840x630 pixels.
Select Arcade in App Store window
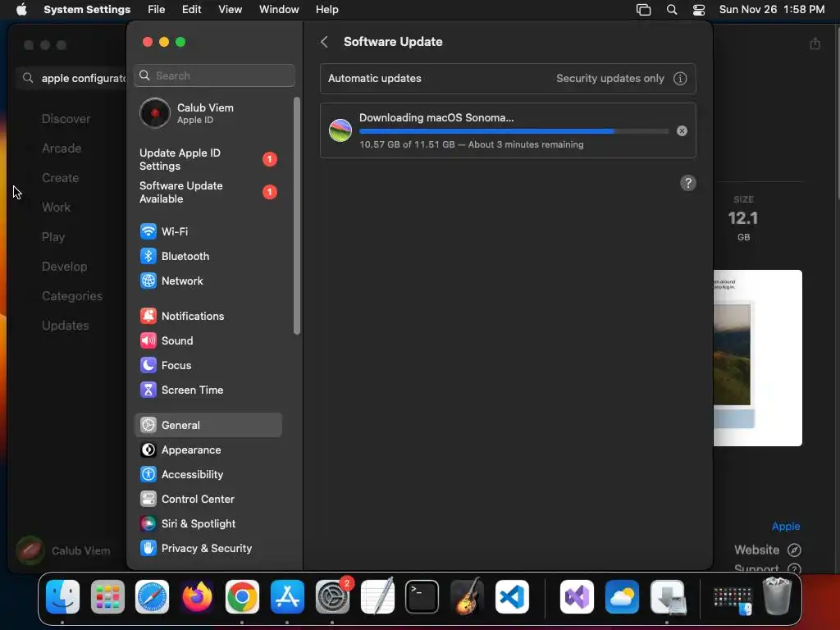click(62, 148)
